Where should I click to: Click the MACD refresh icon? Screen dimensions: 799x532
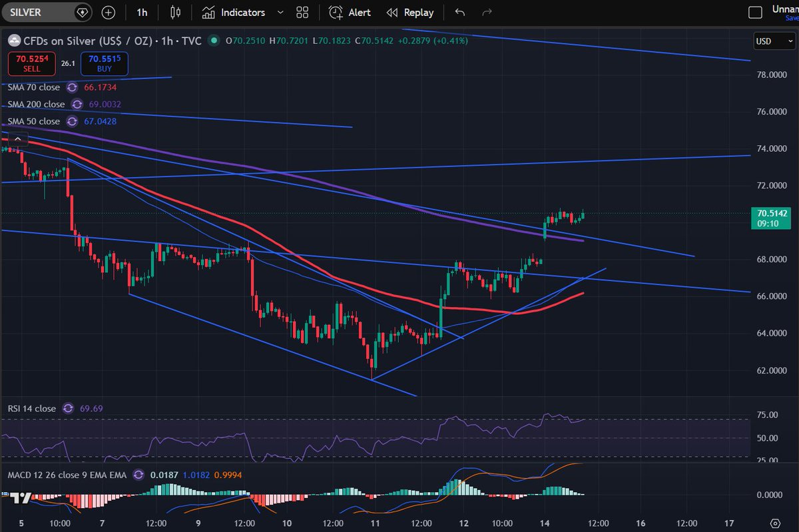pos(138,475)
